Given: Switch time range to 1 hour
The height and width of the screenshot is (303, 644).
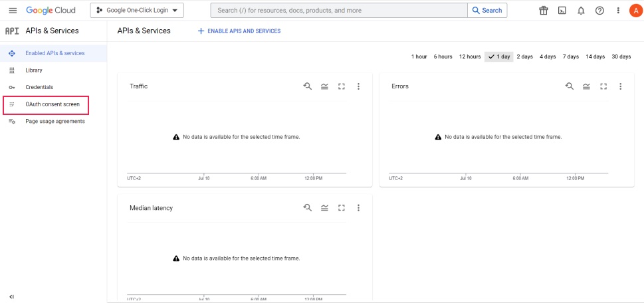Looking at the screenshot, I should pyautogui.click(x=419, y=56).
